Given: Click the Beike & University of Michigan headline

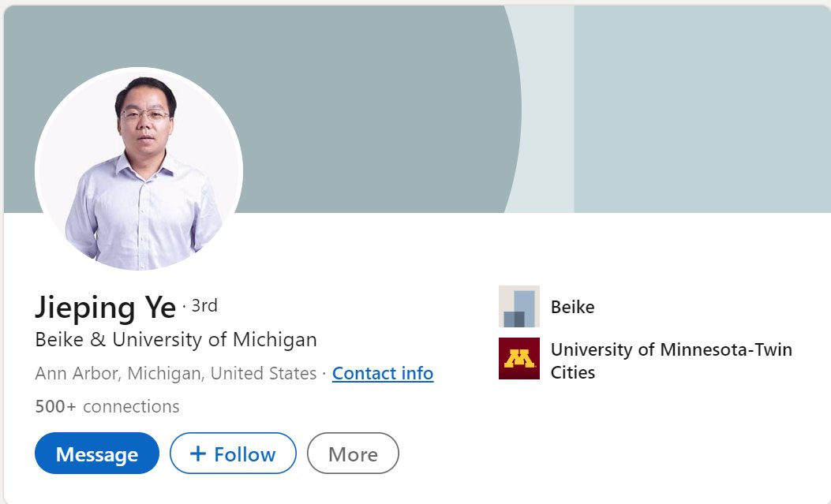Looking at the screenshot, I should click(x=176, y=340).
